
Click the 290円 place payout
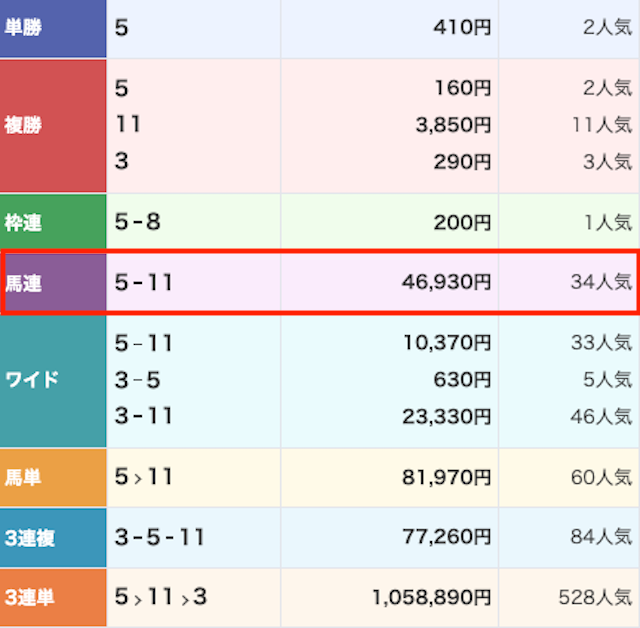(x=462, y=161)
